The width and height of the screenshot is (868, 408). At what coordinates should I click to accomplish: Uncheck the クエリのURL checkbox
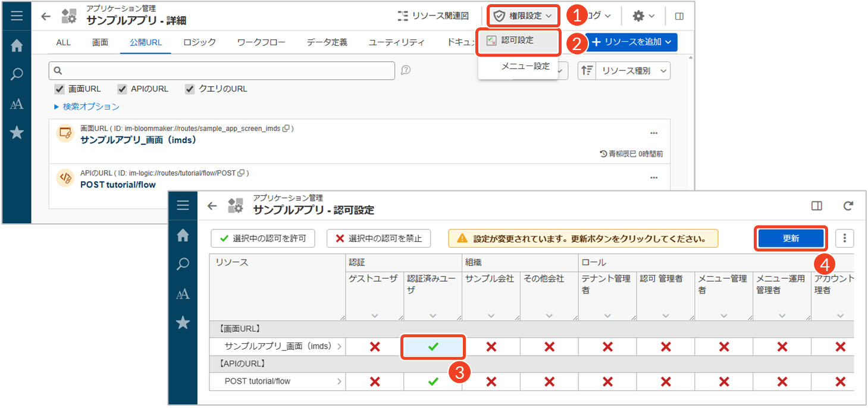tap(190, 89)
